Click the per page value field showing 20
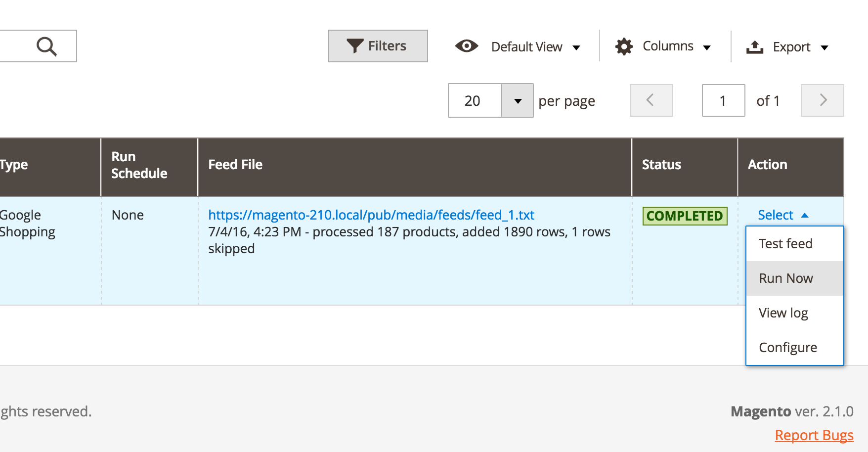 [475, 100]
